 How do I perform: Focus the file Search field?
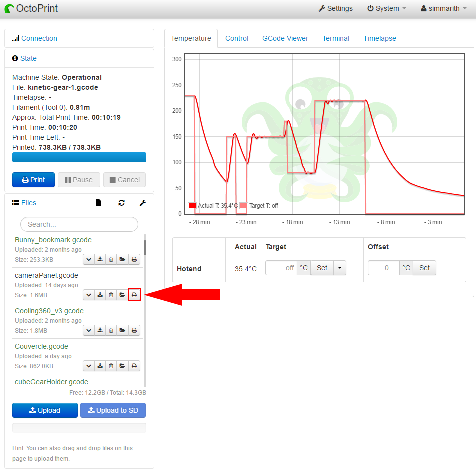(79, 224)
